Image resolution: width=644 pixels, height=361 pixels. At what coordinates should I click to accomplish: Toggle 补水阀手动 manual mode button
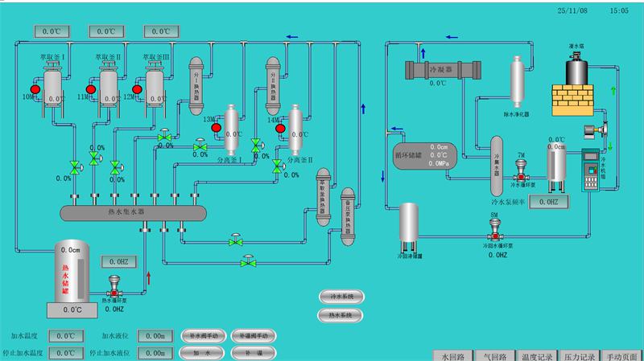tap(203, 335)
